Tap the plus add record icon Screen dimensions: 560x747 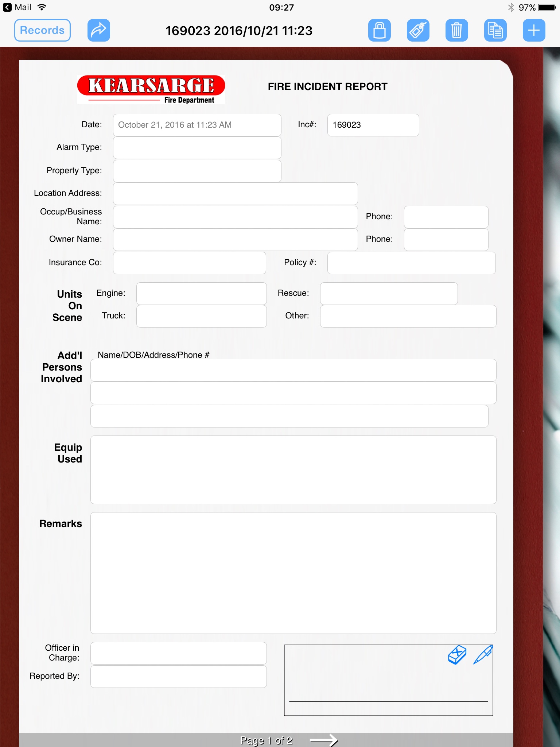pos(534,30)
